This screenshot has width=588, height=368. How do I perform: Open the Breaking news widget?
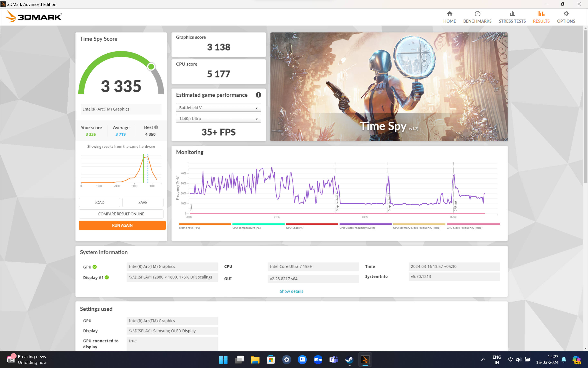click(27, 359)
